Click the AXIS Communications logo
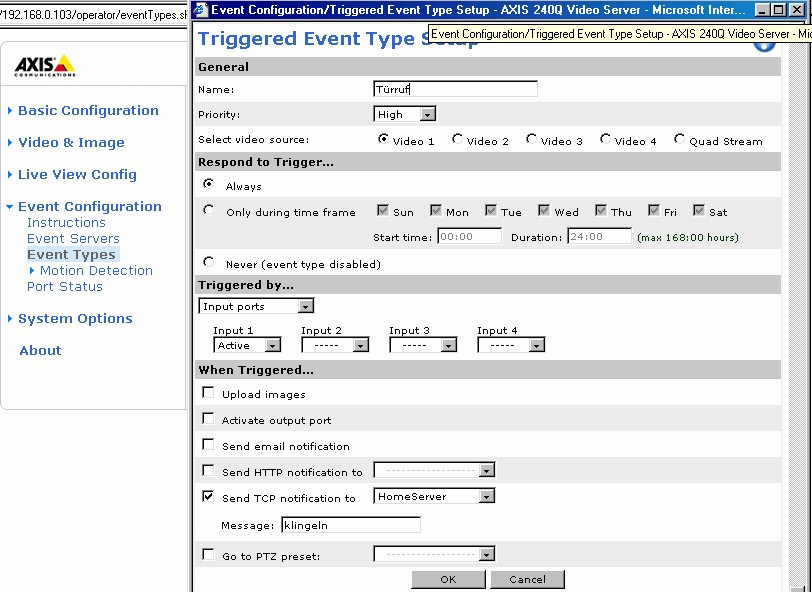 [45, 67]
